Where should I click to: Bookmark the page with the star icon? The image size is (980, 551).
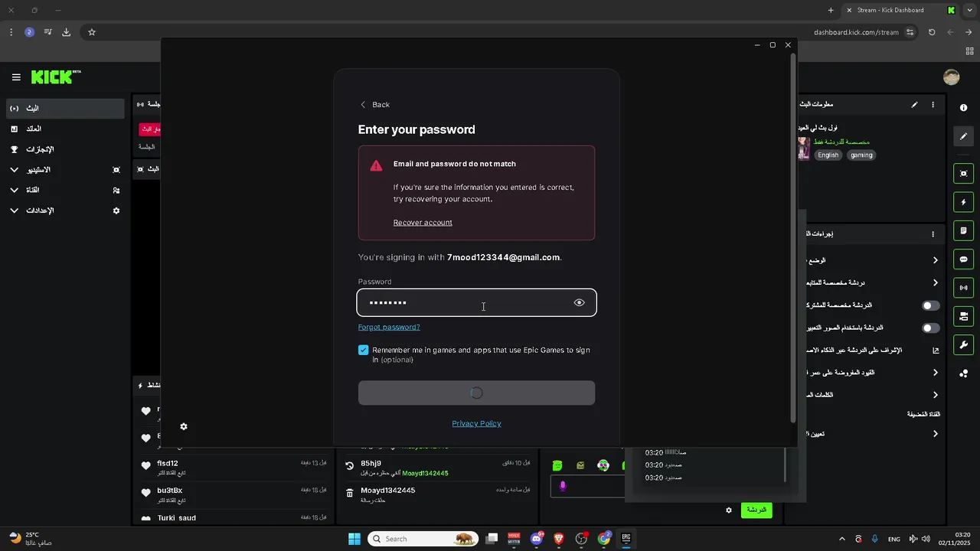pos(92,32)
